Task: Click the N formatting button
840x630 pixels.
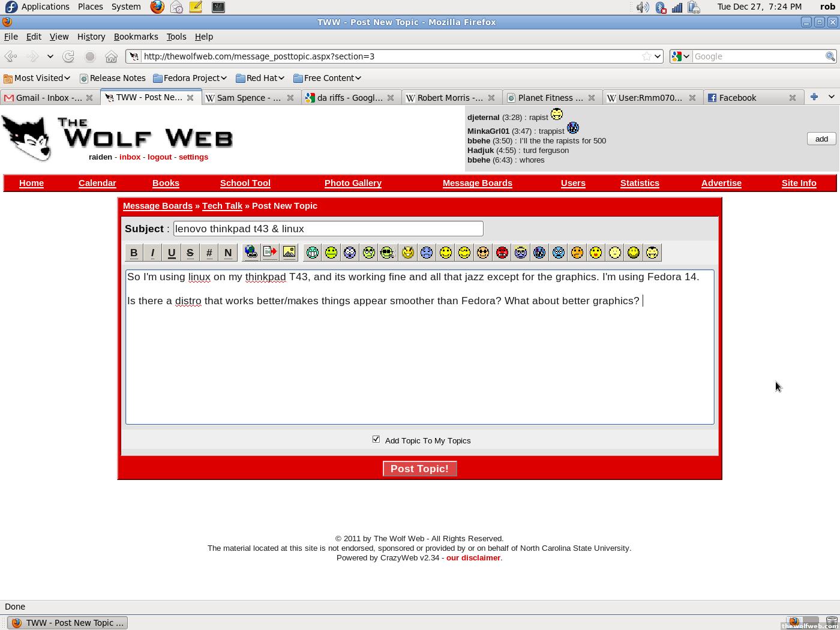Action: click(x=228, y=253)
